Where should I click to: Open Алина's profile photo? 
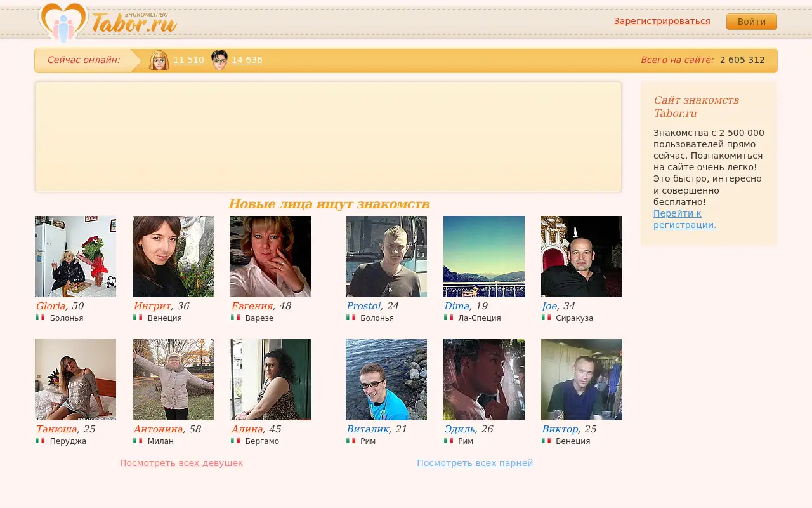[x=271, y=380]
